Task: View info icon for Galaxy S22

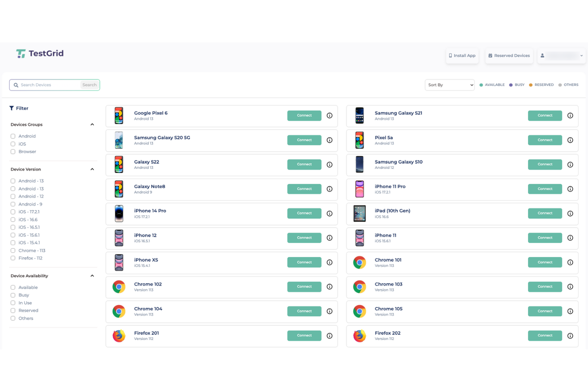Action: (x=329, y=164)
